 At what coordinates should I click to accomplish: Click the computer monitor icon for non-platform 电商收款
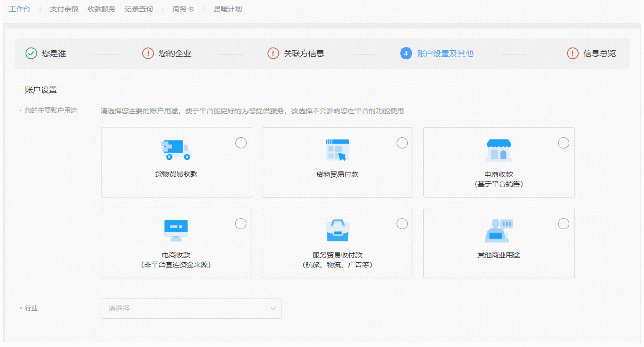pyautogui.click(x=176, y=231)
